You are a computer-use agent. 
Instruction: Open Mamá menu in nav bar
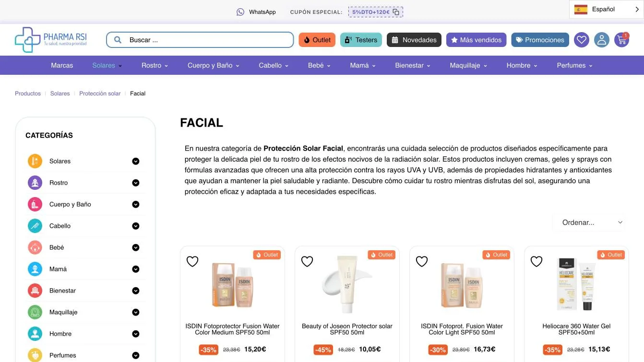[x=362, y=65]
